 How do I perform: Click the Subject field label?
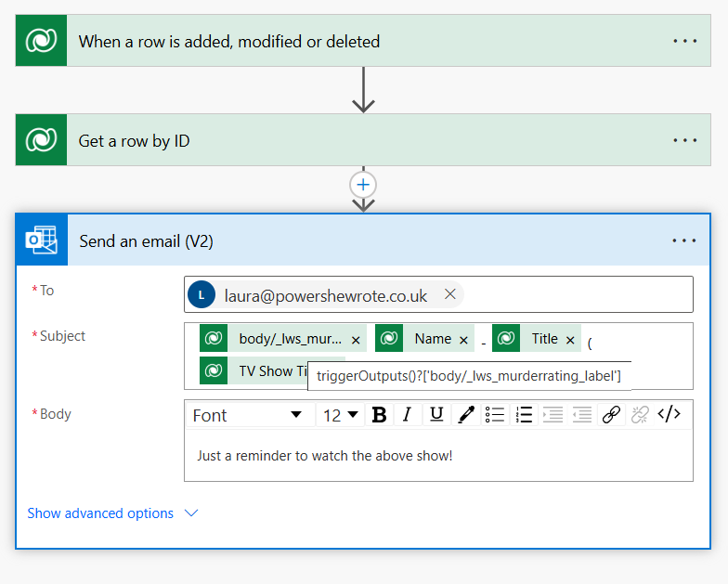point(62,336)
